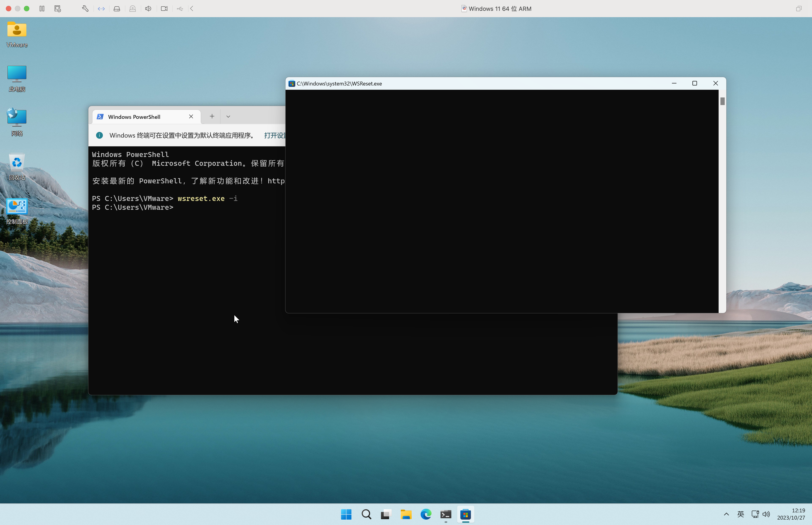The image size is (812, 525).
Task: Click the hard disk device icon
Action: [117, 9]
